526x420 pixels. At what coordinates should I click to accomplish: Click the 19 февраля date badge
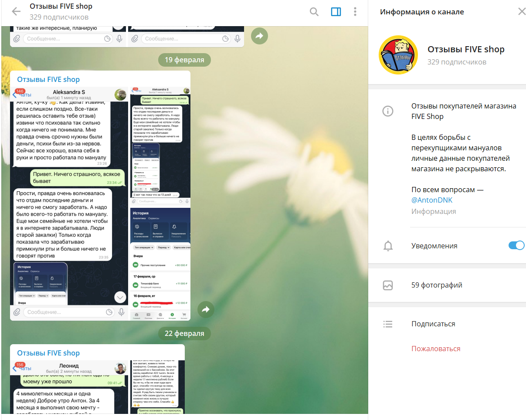tap(184, 60)
